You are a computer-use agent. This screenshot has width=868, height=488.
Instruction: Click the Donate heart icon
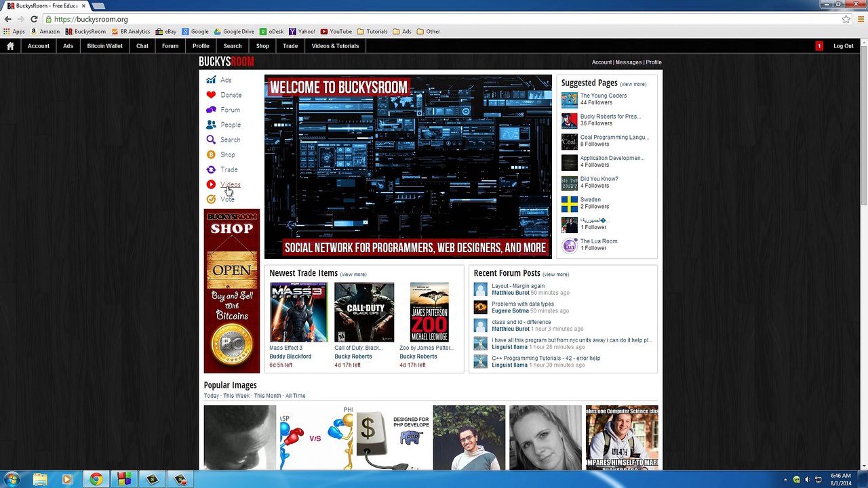(211, 95)
